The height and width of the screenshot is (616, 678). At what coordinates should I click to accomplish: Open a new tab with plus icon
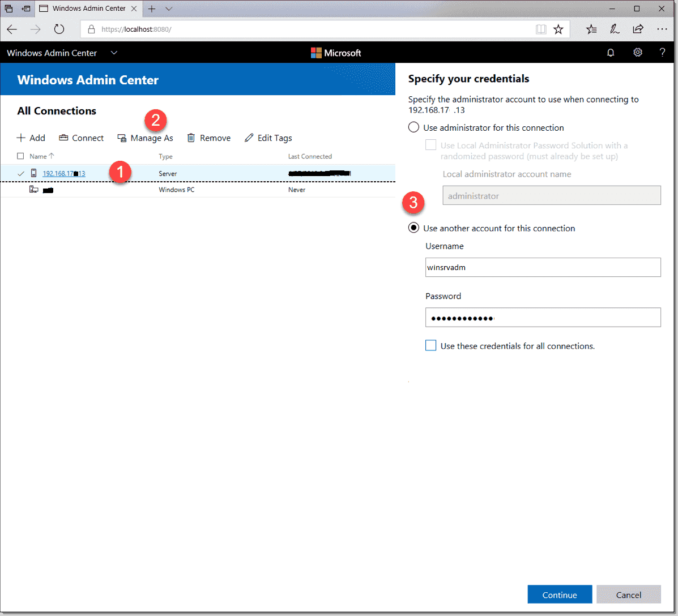pyautogui.click(x=152, y=8)
